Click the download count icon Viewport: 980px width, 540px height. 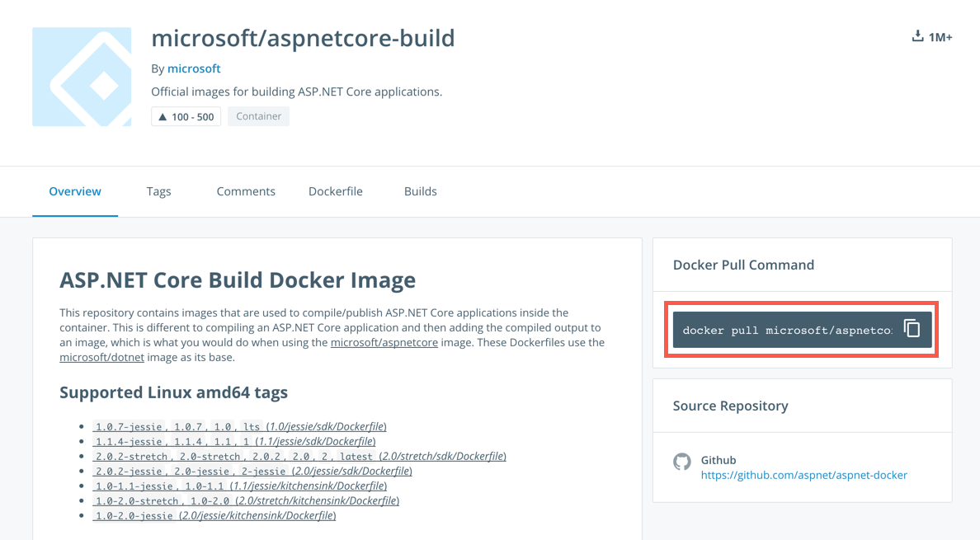tap(917, 36)
